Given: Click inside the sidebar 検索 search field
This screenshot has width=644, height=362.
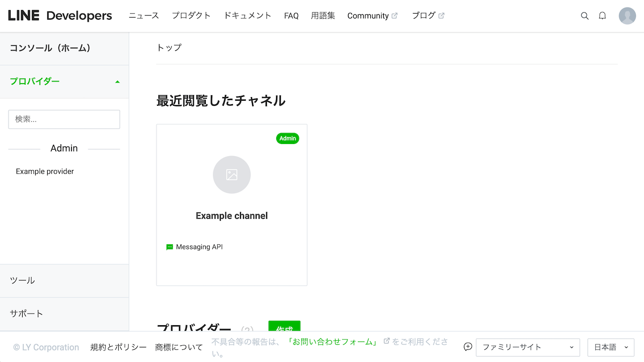Looking at the screenshot, I should (x=64, y=119).
